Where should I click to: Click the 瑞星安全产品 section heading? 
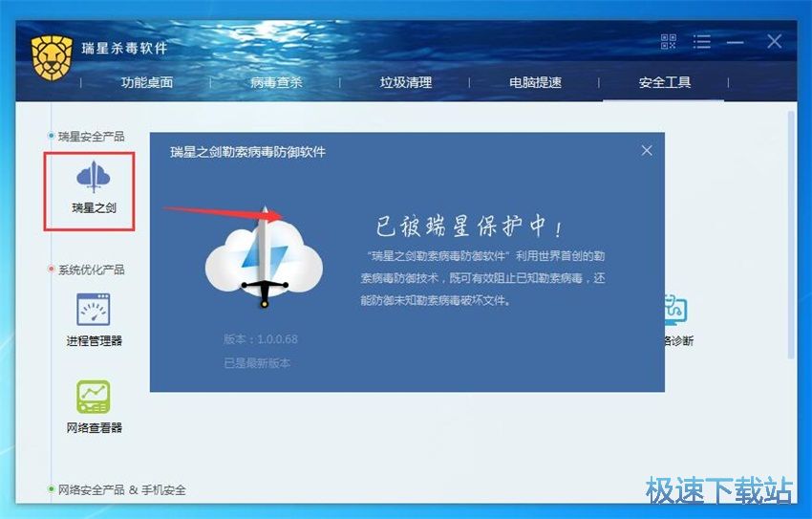pos(91,137)
